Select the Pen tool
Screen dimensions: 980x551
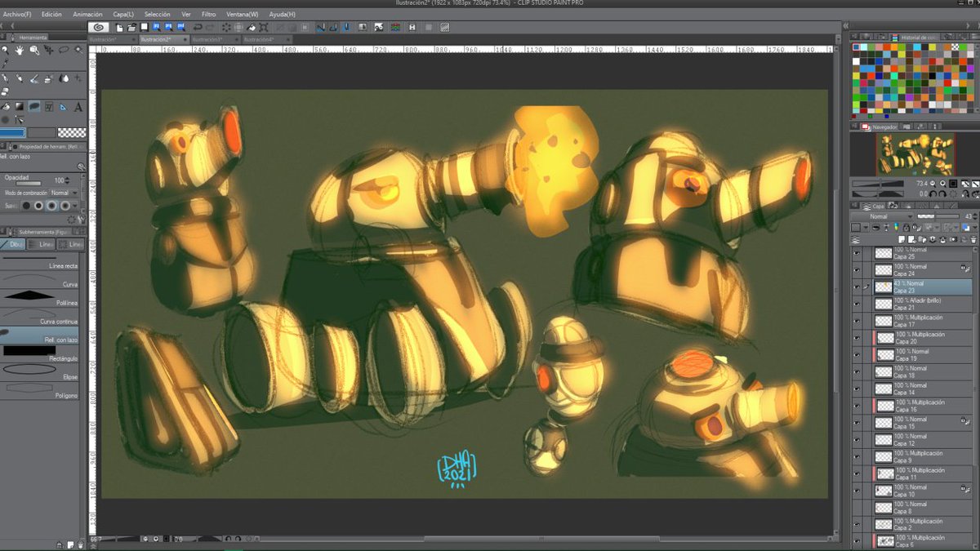click(5, 78)
